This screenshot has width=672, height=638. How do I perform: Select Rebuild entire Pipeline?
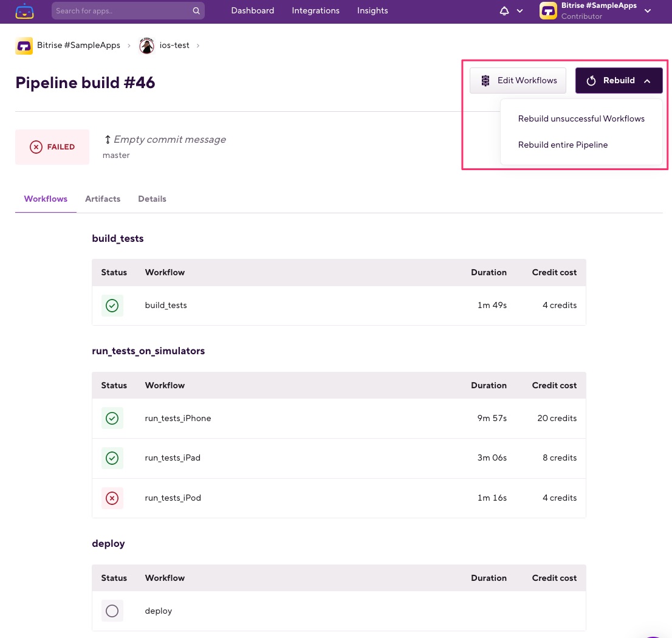pyautogui.click(x=563, y=145)
